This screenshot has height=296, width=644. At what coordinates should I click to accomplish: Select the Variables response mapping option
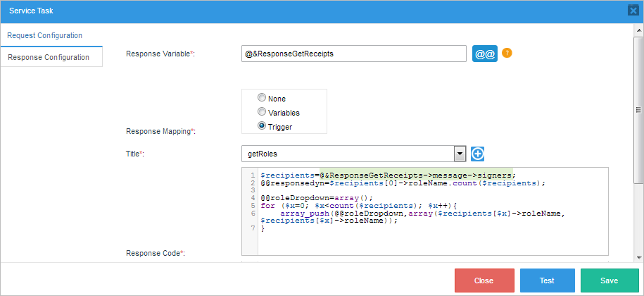point(262,112)
